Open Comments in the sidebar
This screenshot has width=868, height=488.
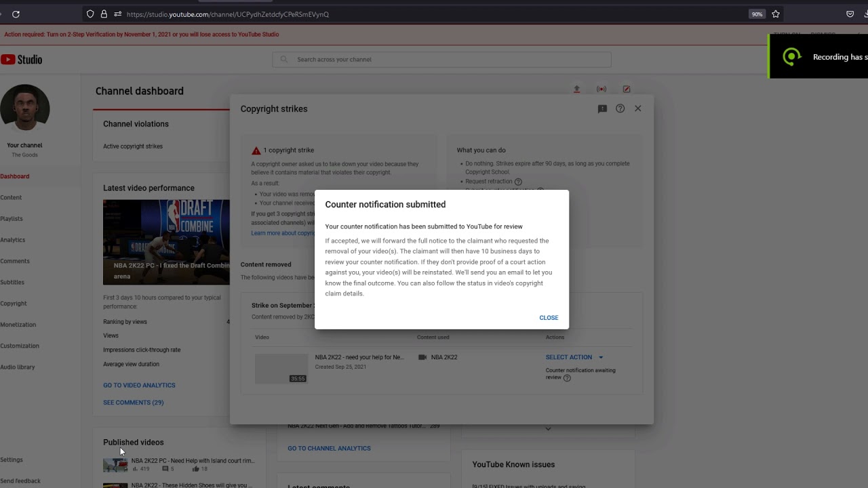click(15, 261)
